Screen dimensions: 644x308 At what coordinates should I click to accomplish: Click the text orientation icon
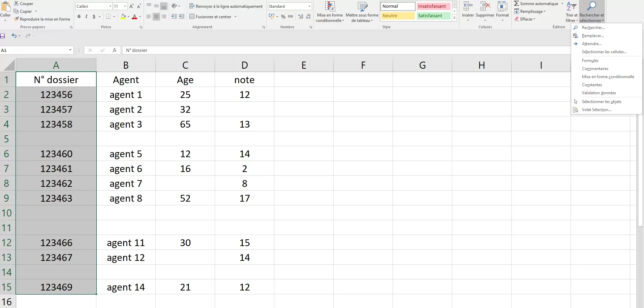tap(174, 6)
